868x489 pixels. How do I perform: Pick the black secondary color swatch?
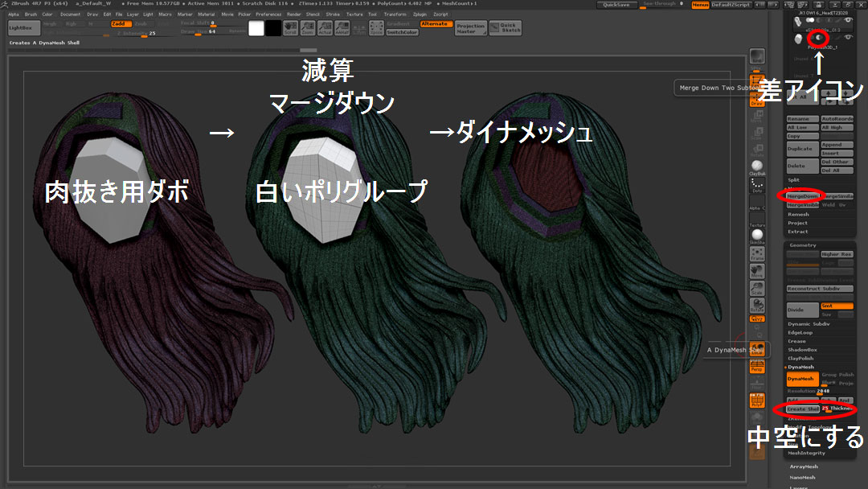273,28
